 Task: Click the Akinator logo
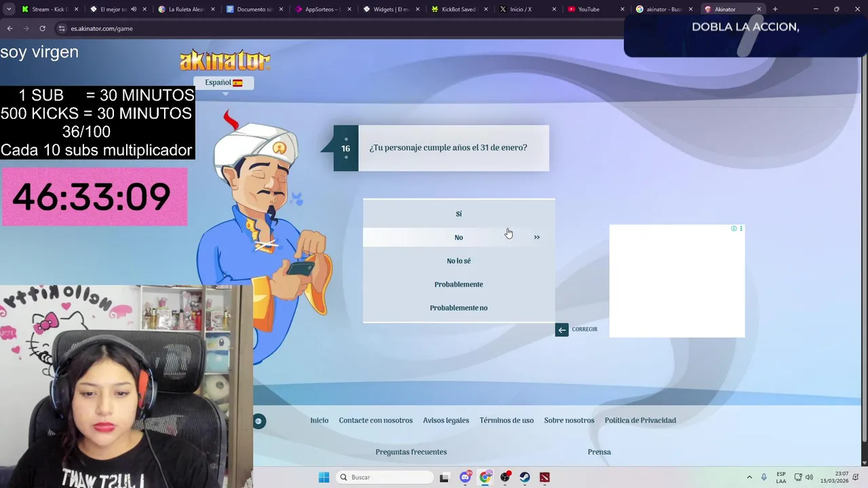tap(224, 61)
